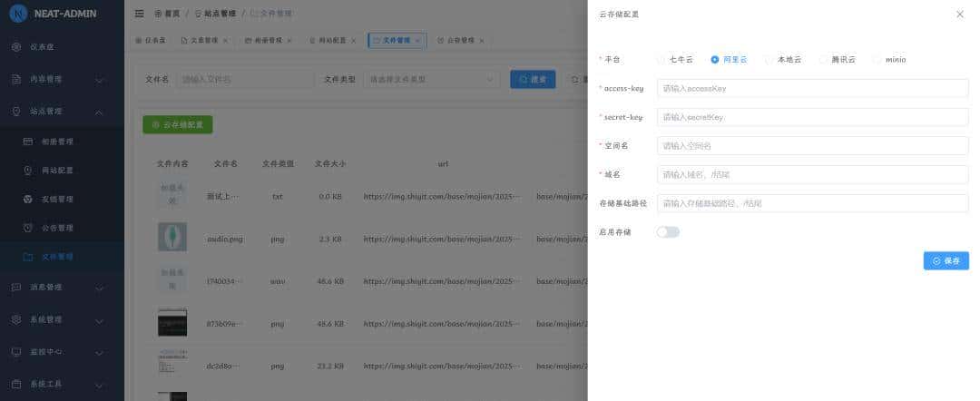Screen dimensions: 980x401
Task: Click the '0.0 KB' file size cell
Action: tap(330, 197)
